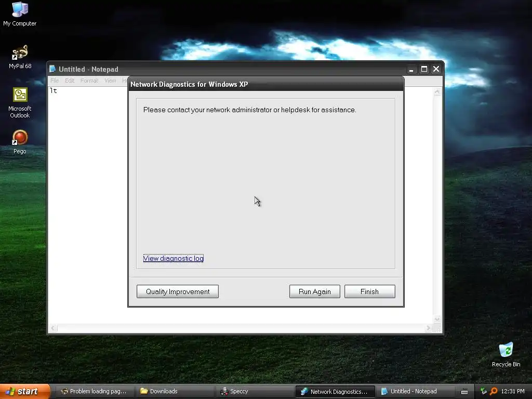Open Notepad Format menu
Image resolution: width=532 pixels, height=399 pixels.
coord(89,81)
